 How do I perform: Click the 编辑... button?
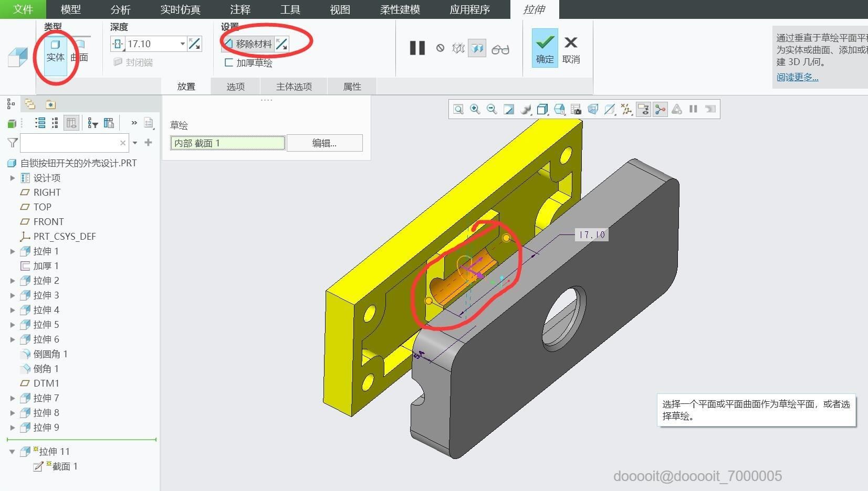325,143
